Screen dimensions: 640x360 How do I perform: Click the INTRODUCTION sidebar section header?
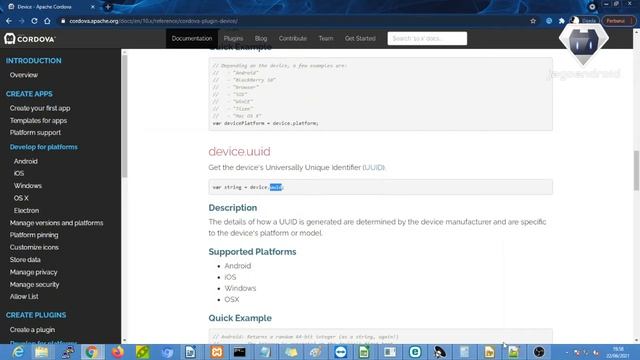click(x=33, y=61)
